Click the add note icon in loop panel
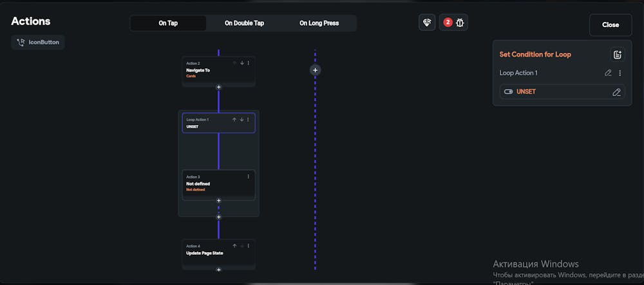The image size is (644, 285). (x=617, y=55)
